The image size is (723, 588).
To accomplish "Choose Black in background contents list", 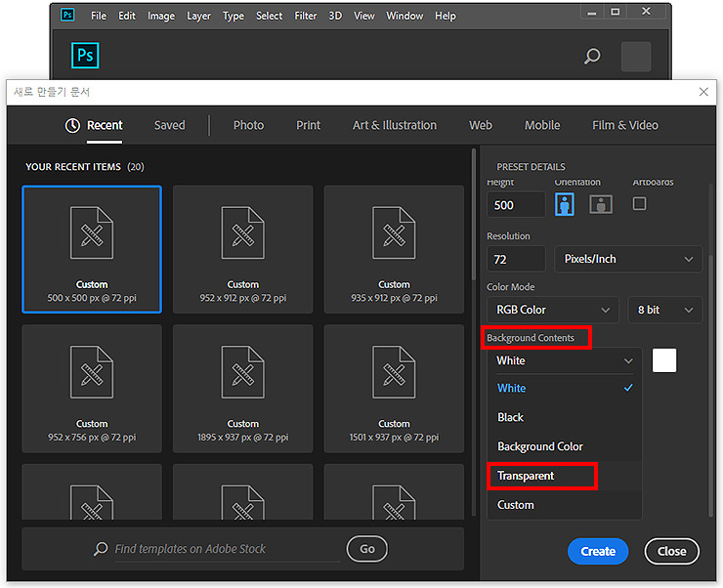I will (565, 417).
